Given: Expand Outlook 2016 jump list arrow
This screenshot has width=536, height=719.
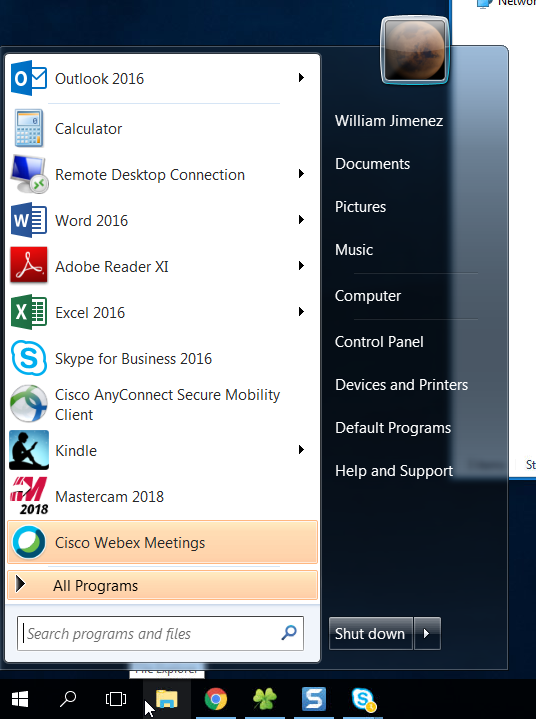Looking at the screenshot, I should coord(301,77).
